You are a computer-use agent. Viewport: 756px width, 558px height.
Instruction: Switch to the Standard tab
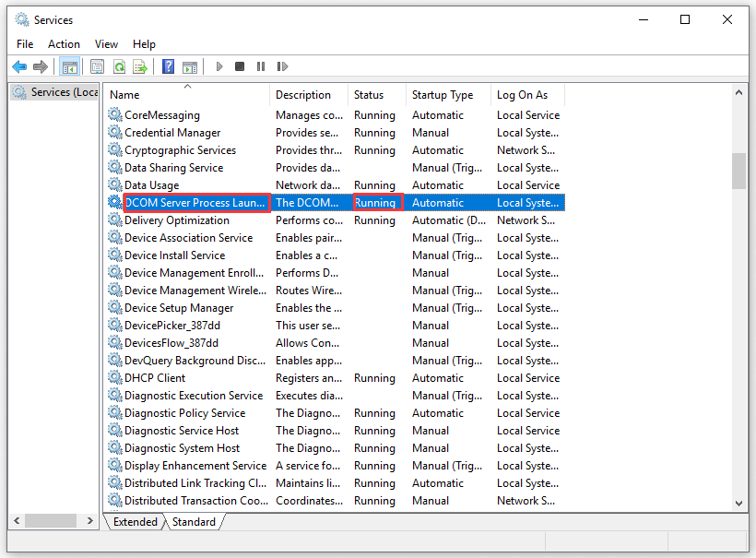tap(194, 522)
